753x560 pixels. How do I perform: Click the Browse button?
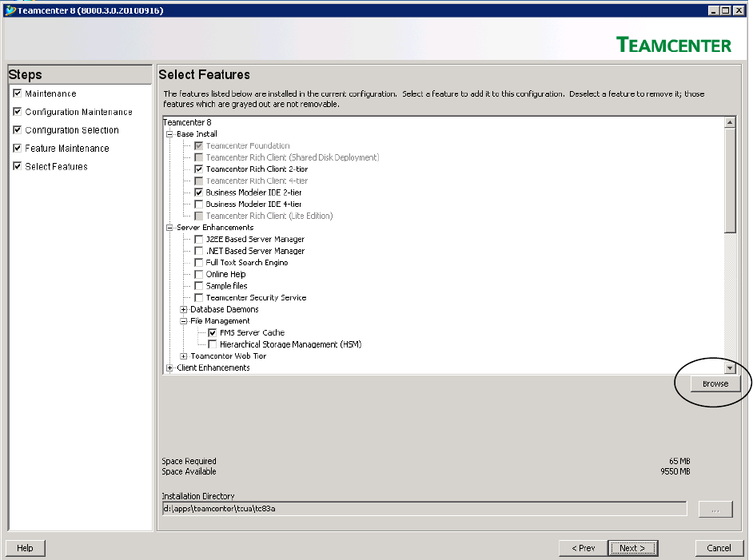715,383
